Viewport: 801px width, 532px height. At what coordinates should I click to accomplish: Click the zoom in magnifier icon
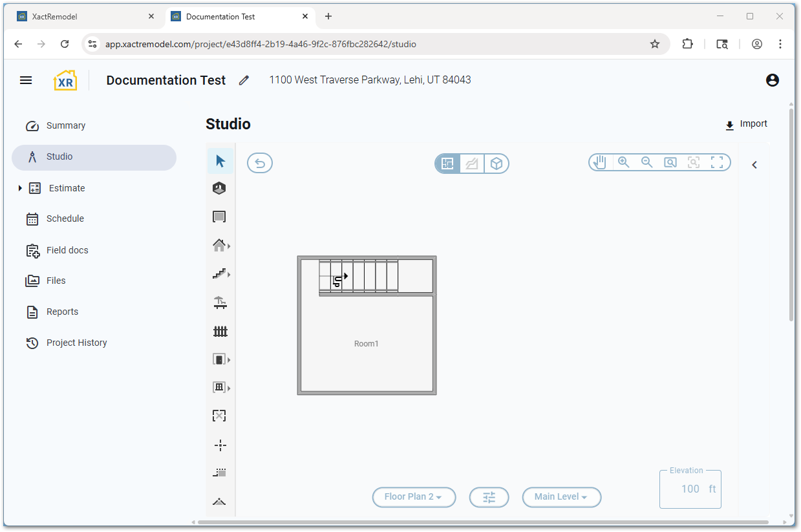tap(624, 162)
